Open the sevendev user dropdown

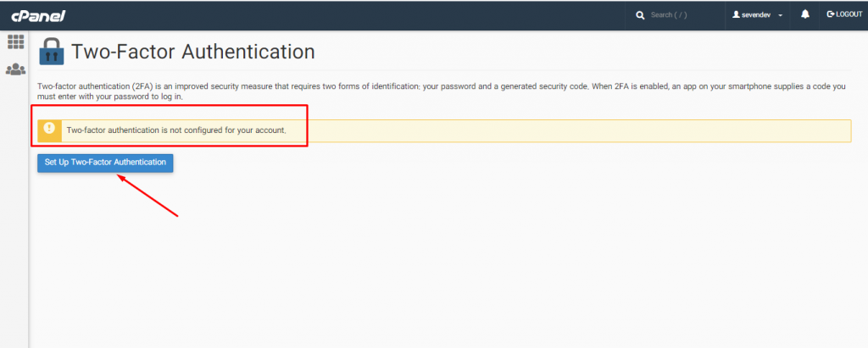tap(757, 15)
